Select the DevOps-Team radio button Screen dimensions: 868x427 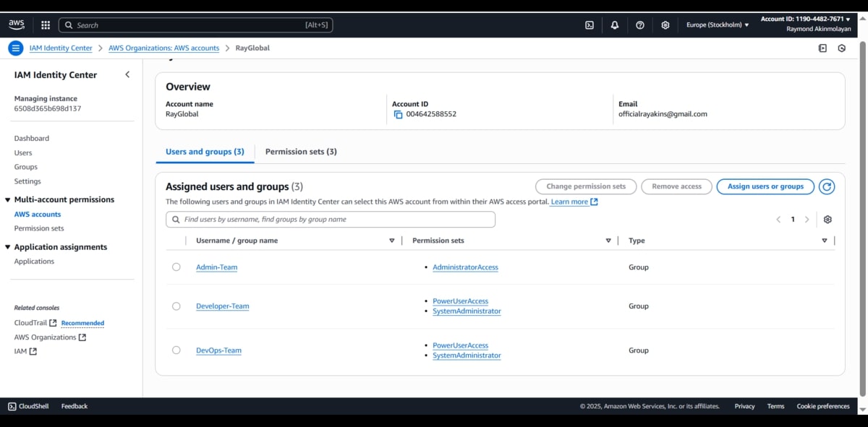click(x=176, y=350)
